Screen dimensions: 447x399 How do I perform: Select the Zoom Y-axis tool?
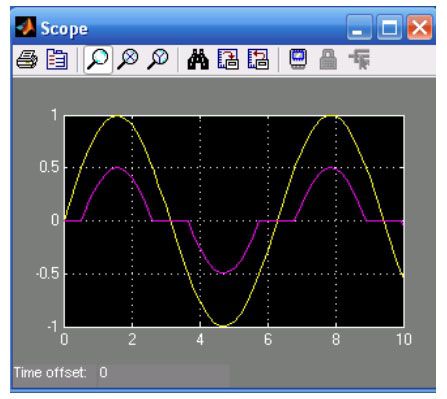[x=158, y=59]
